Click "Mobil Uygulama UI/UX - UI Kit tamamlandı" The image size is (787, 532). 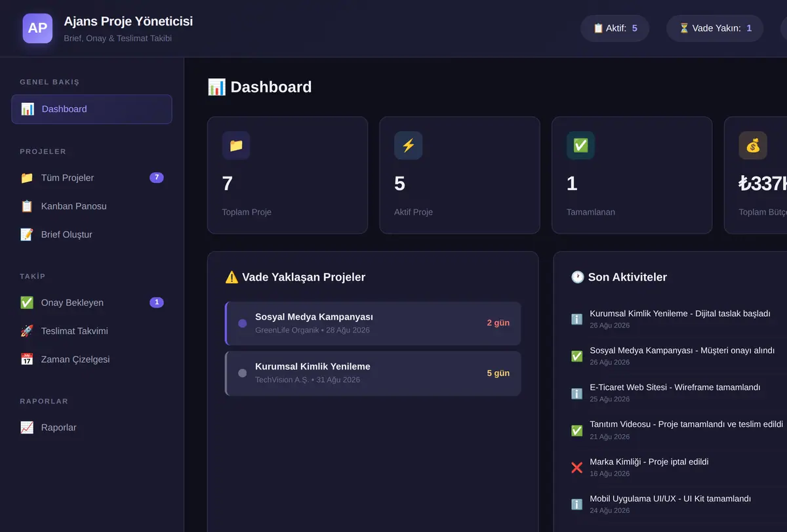(x=670, y=499)
